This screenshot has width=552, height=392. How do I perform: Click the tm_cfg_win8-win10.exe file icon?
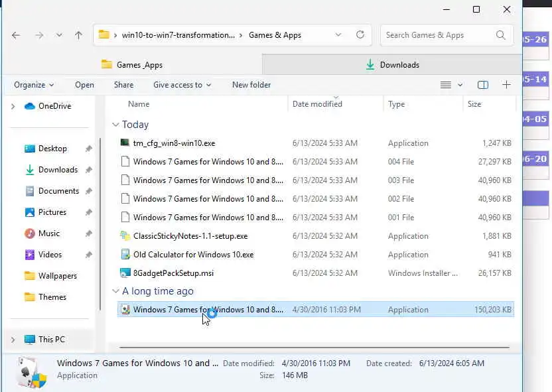(x=125, y=143)
